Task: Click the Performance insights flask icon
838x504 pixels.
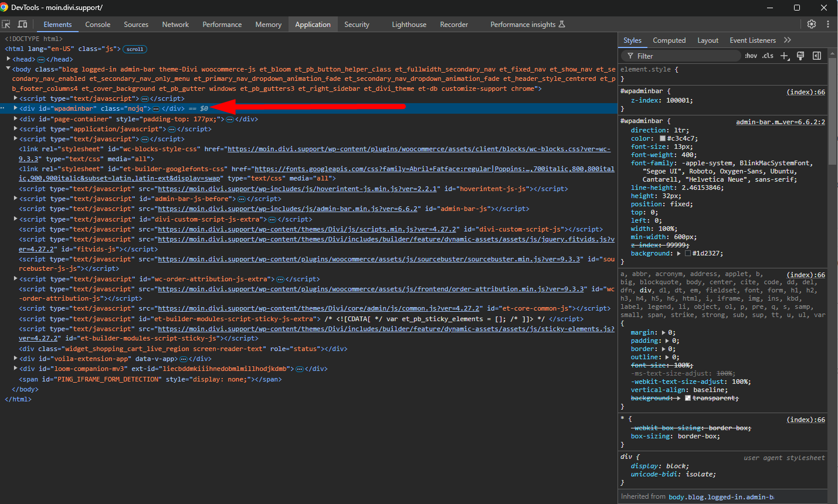Action: (562, 24)
